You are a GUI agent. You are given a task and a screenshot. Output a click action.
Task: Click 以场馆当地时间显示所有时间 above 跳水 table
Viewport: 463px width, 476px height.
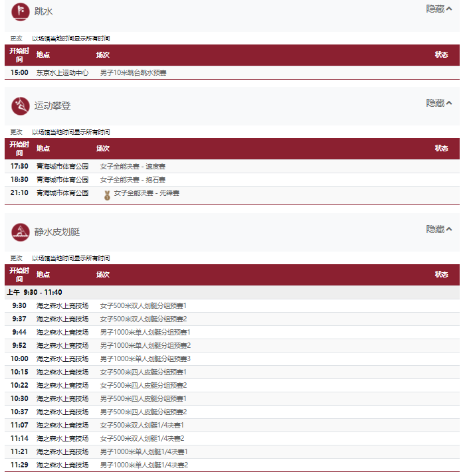[71, 39]
